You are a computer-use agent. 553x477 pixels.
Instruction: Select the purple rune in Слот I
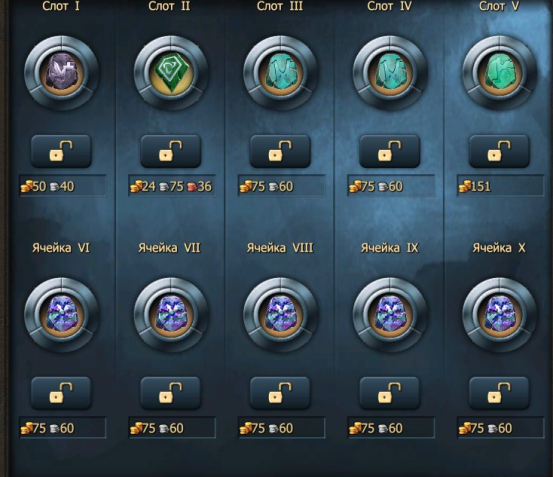coord(62,73)
